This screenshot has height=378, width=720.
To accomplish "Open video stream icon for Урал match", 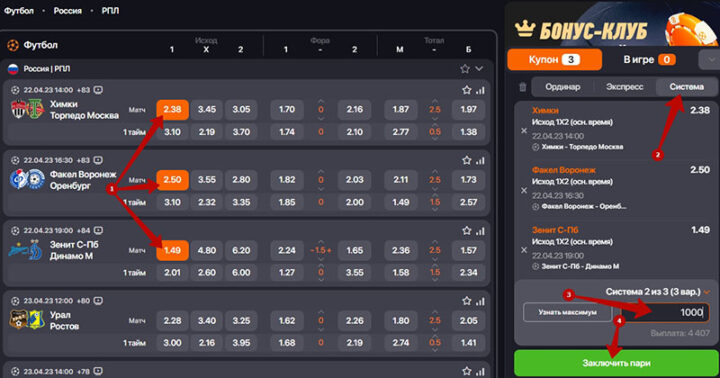I will (98, 300).
